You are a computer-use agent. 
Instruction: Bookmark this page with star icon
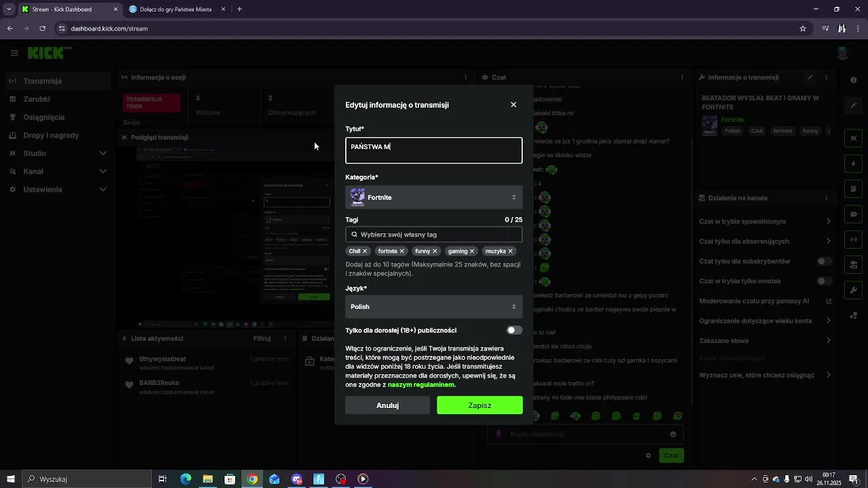point(803,28)
